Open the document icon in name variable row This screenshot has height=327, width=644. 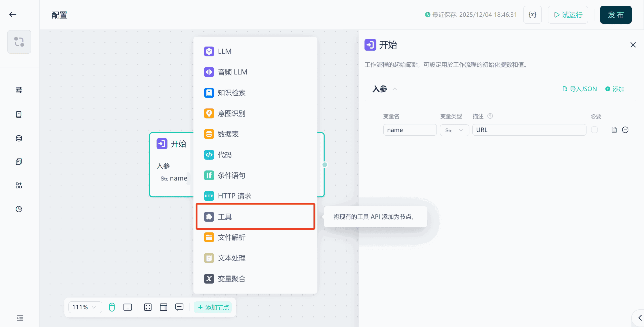[x=614, y=130]
